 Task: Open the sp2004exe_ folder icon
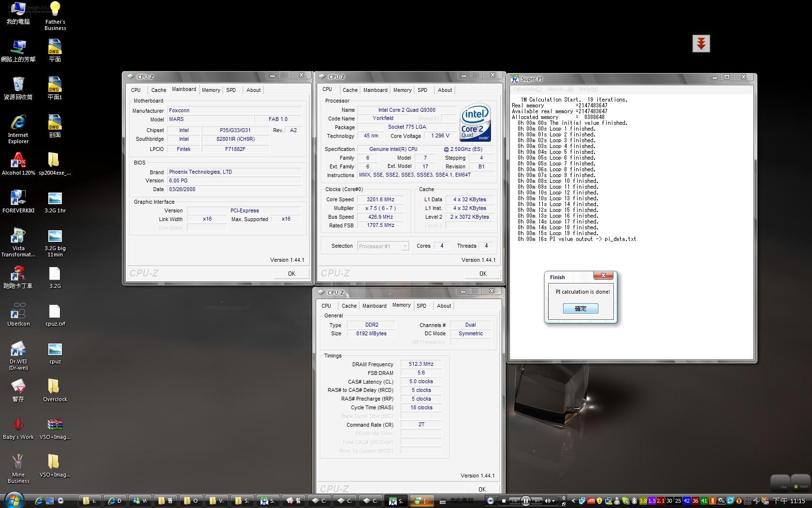click(55, 164)
